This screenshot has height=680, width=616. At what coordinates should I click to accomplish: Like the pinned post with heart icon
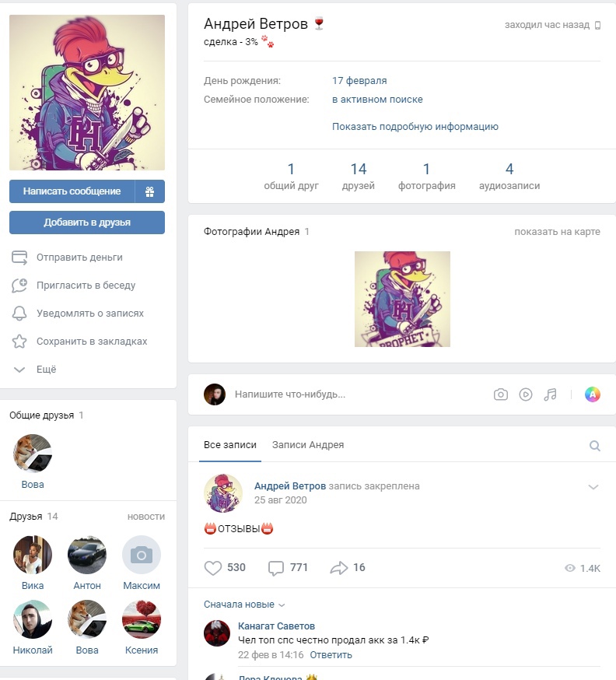pos(212,567)
